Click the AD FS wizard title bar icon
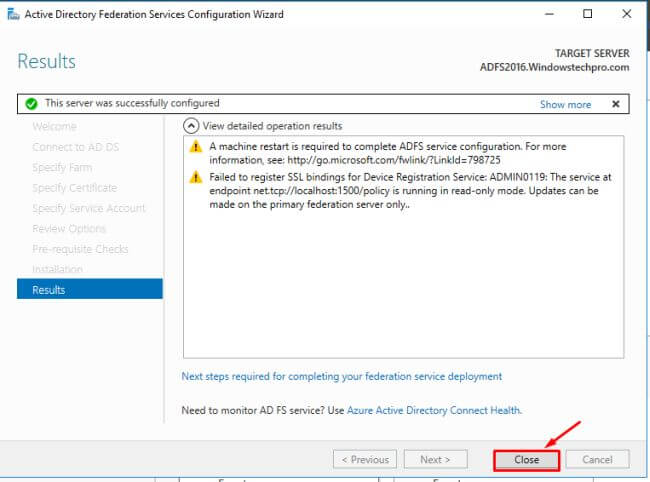650x482 pixels. coord(13,15)
